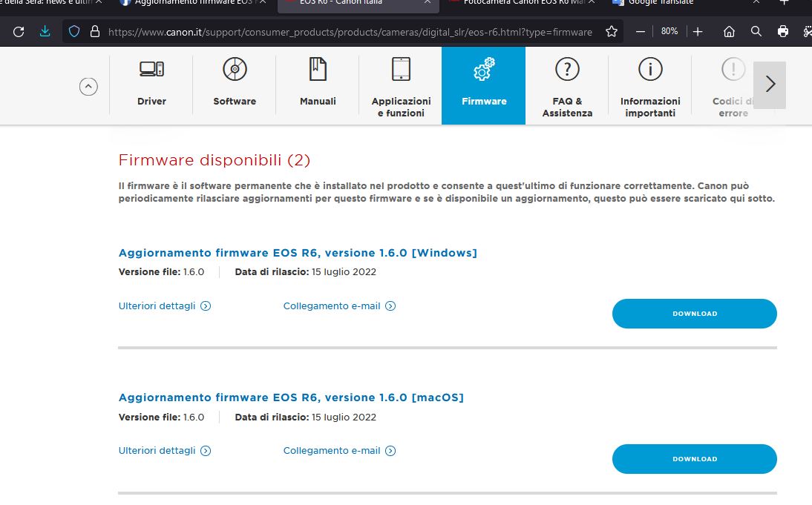Switch to the Fotocamera Canon EOS R6 browser tab
This screenshot has width=812, height=505.
coord(518,3)
